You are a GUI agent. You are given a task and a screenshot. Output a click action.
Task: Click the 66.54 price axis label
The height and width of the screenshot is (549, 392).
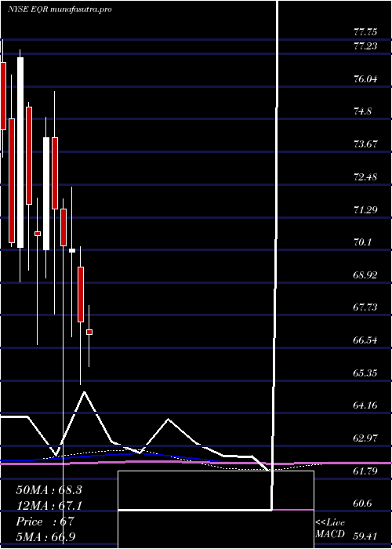click(x=365, y=340)
